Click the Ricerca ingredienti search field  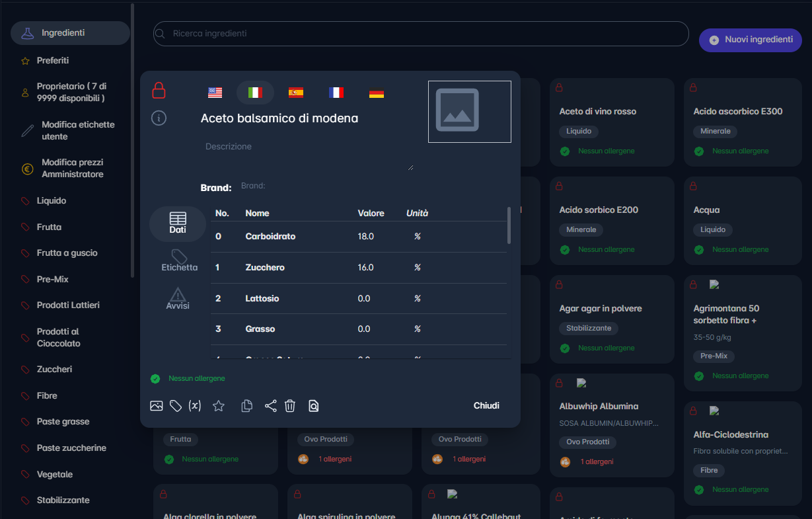(x=421, y=34)
